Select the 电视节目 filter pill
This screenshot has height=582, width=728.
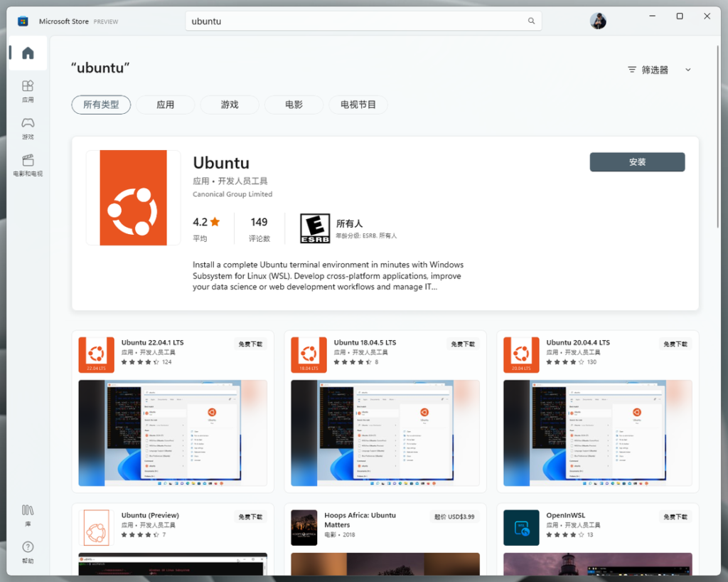359,105
